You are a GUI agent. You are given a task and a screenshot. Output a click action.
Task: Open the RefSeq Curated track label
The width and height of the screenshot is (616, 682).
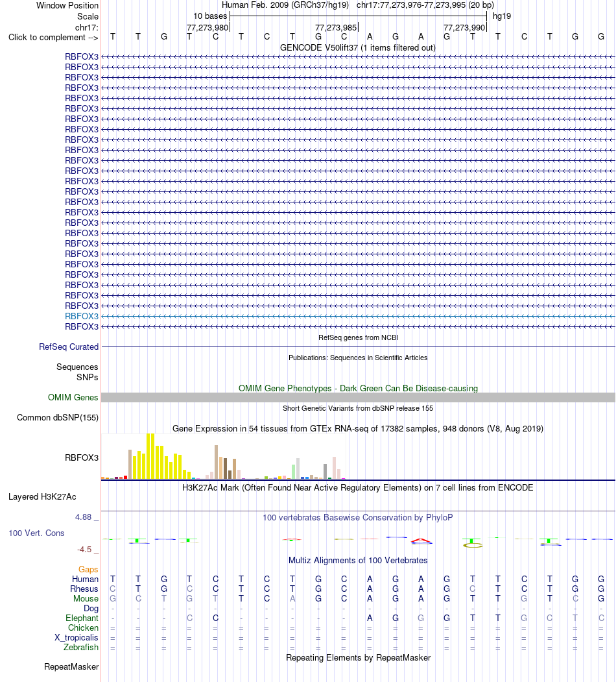click(x=69, y=347)
